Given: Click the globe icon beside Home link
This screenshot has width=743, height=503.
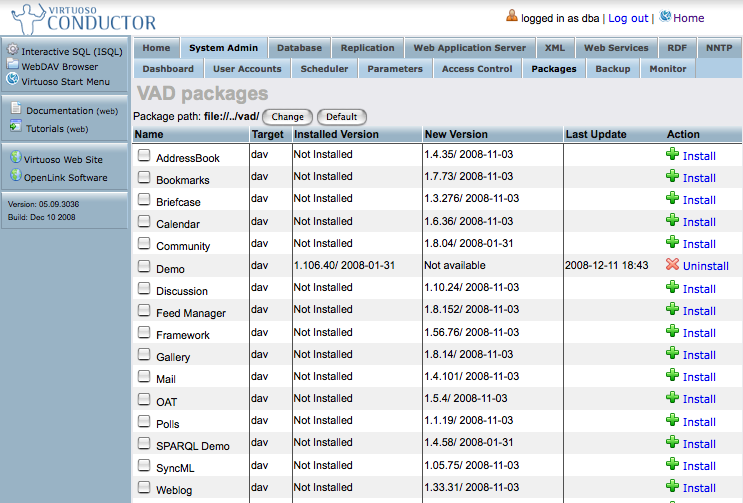Looking at the screenshot, I should point(665,16).
